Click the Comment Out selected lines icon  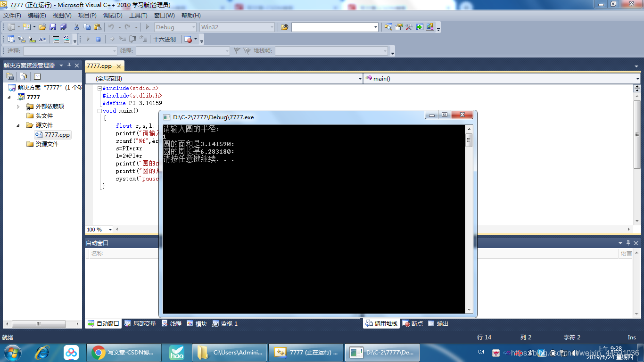point(56,40)
